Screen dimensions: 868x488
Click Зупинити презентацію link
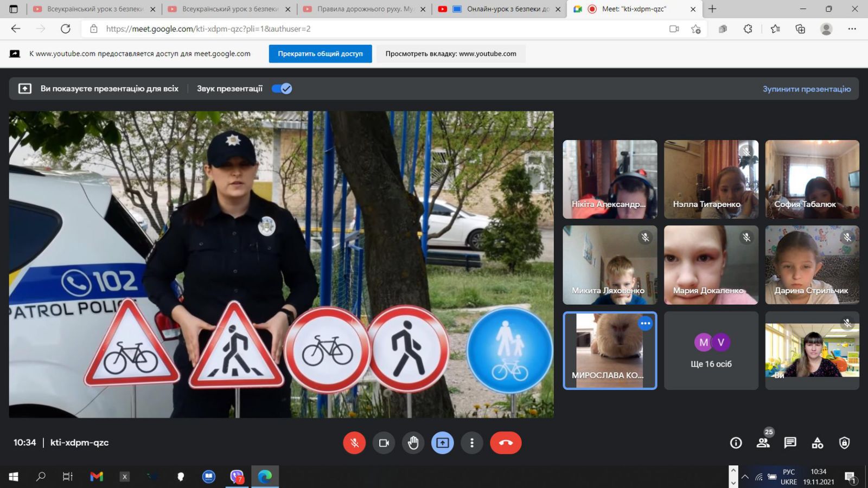pos(806,89)
